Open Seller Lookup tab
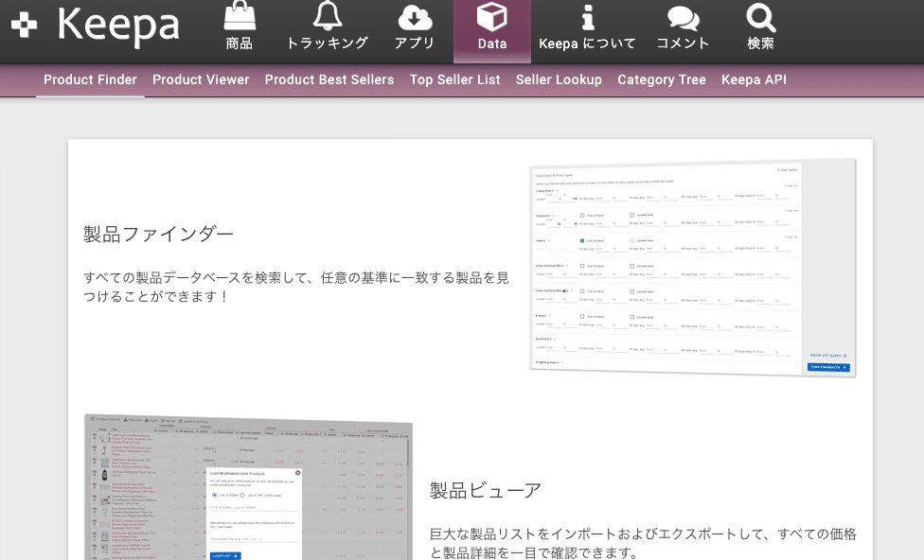Screen dimensions: 924x560 (x=559, y=80)
